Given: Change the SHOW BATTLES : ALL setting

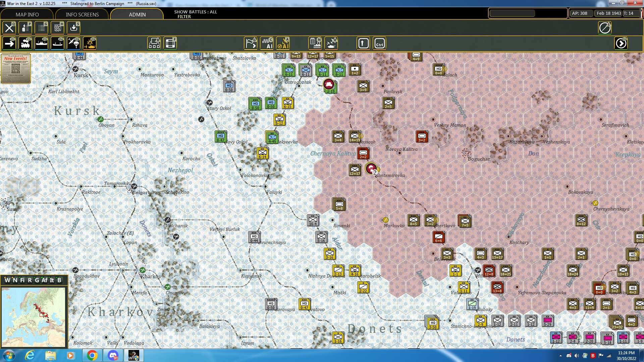Looking at the screenshot, I should point(196,12).
